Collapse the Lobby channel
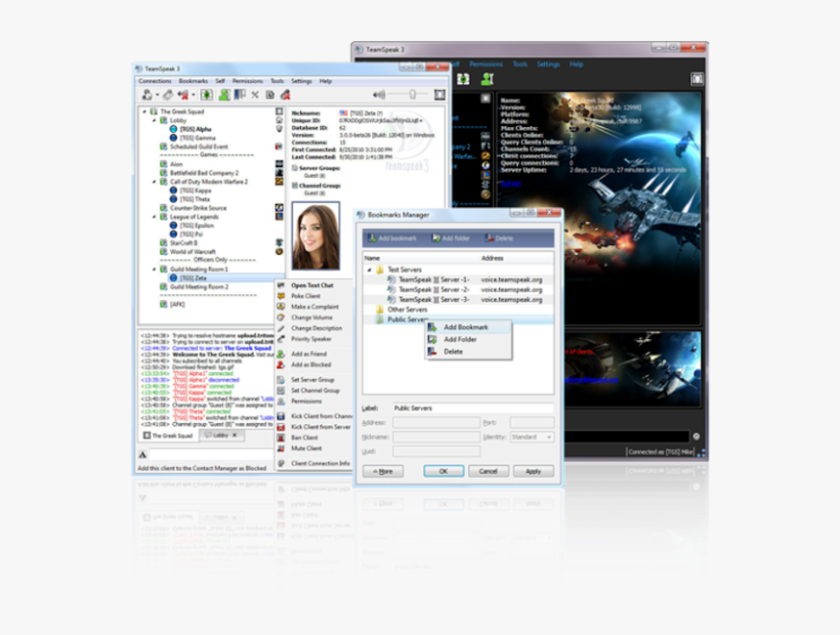The width and height of the screenshot is (840, 635). coord(154,120)
